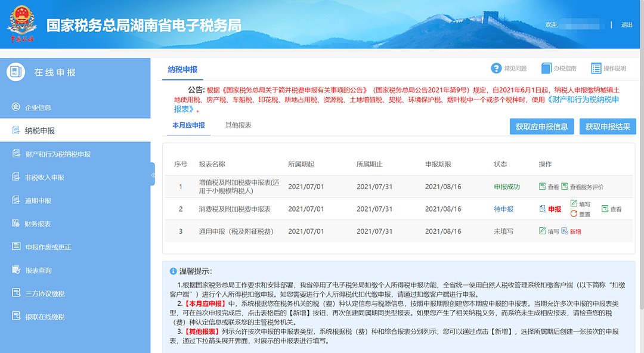
Task: Click 消费税及附加税费申报表 report name
Action: point(234,209)
